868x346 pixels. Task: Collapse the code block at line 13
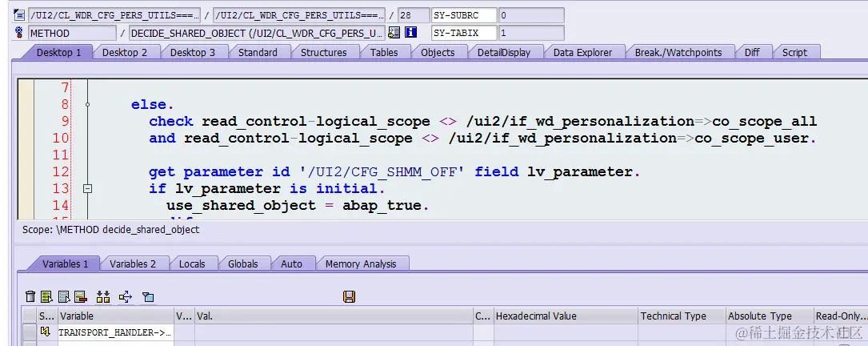(87, 188)
